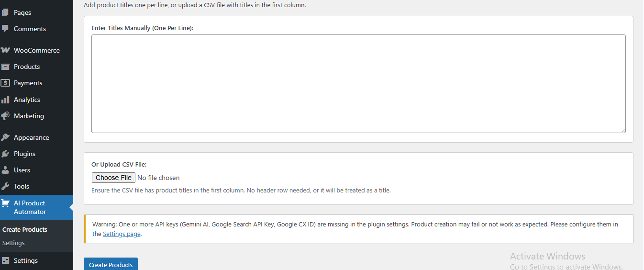Select the Products box icon
Screen dimensions: 644x270
(5, 67)
